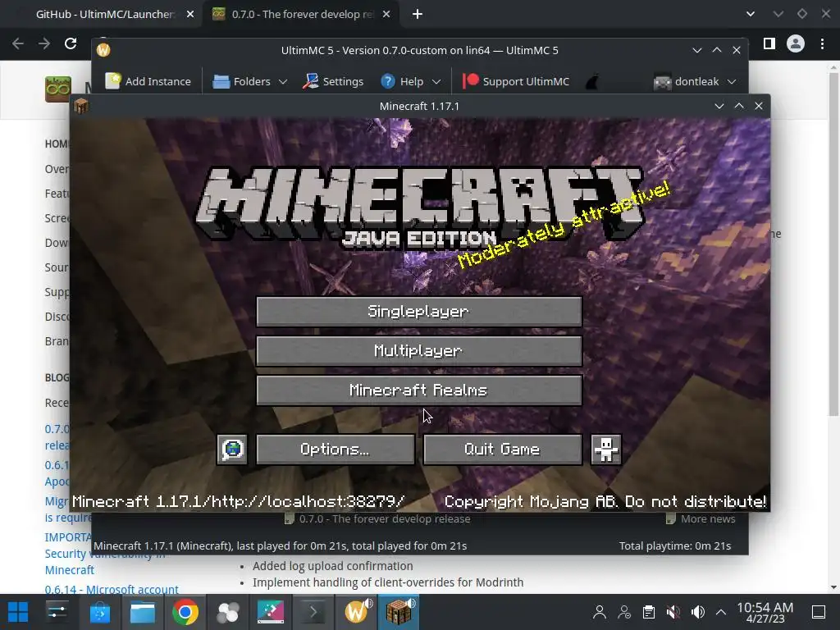
Task: Switch to GitHub UltimMC/Launcher tab
Action: click(104, 15)
